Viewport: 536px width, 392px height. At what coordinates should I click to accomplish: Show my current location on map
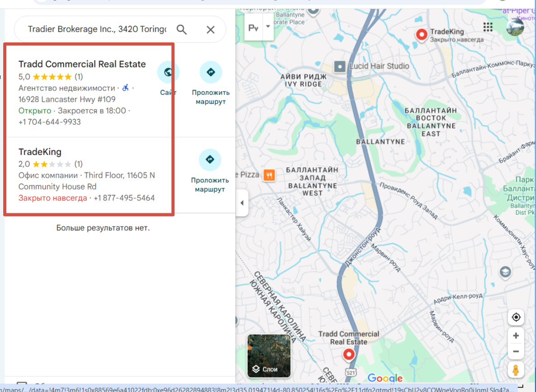click(x=516, y=317)
